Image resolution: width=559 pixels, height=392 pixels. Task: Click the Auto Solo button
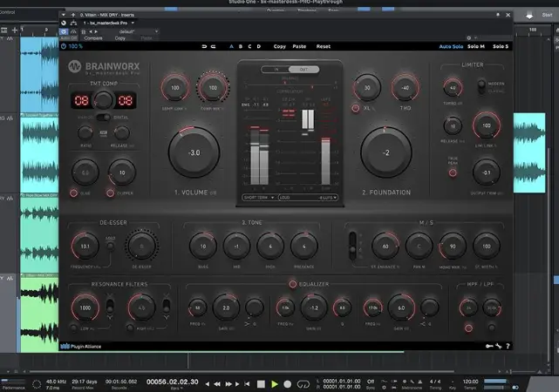[x=451, y=45]
